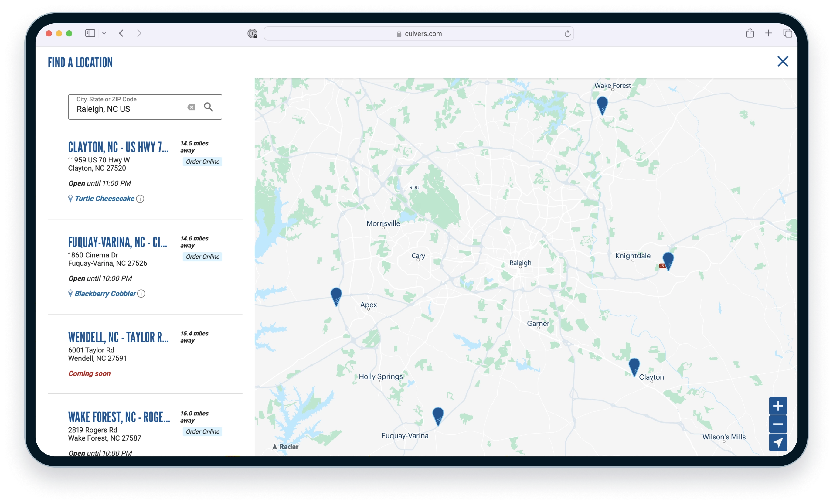Open Safari share menu
The image size is (833, 504).
click(x=750, y=33)
